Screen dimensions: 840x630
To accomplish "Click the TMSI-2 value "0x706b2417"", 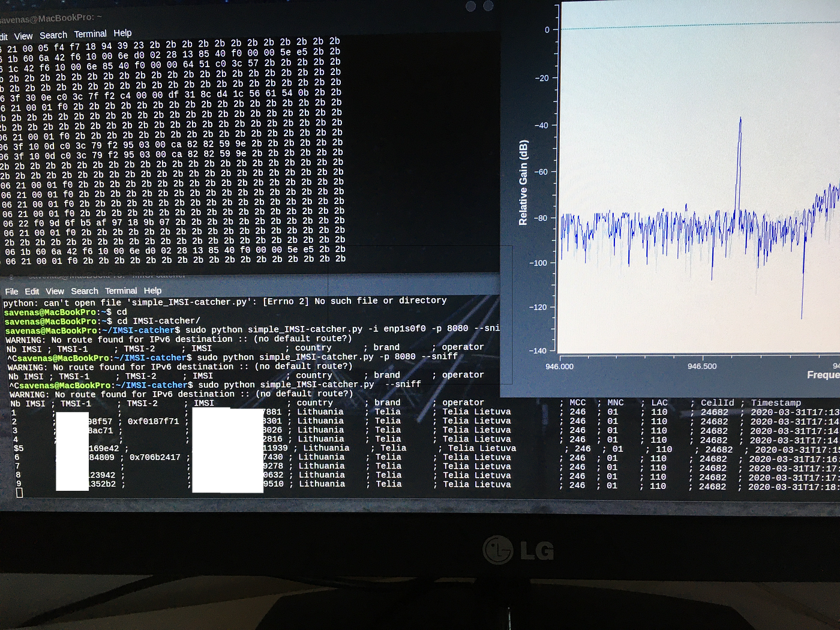I will (155, 457).
